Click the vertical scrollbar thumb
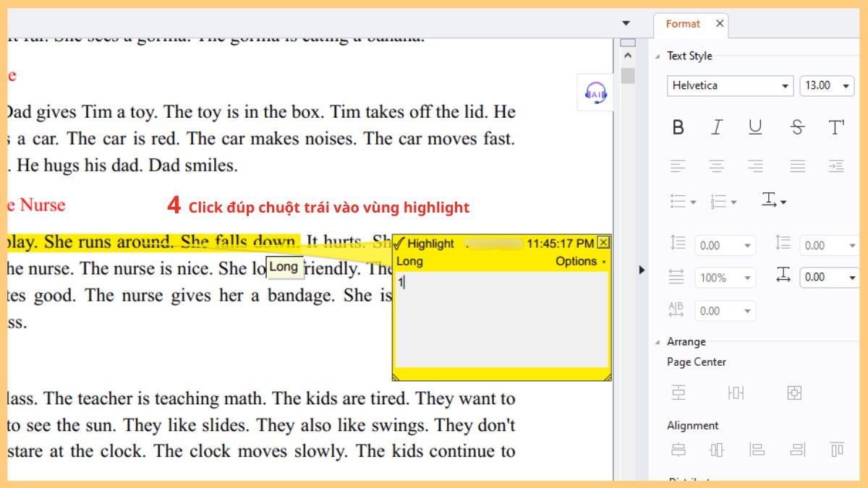The height and width of the screenshot is (488, 868). click(x=627, y=76)
